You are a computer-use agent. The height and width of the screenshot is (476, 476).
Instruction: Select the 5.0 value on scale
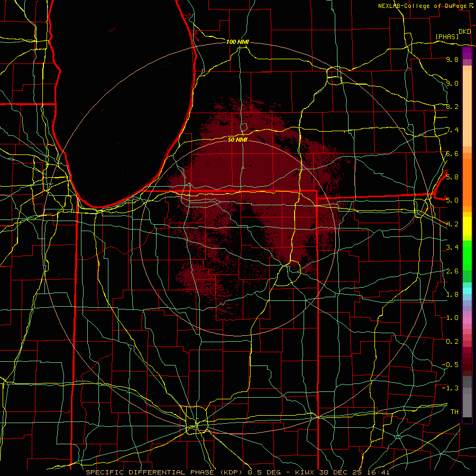click(x=452, y=200)
